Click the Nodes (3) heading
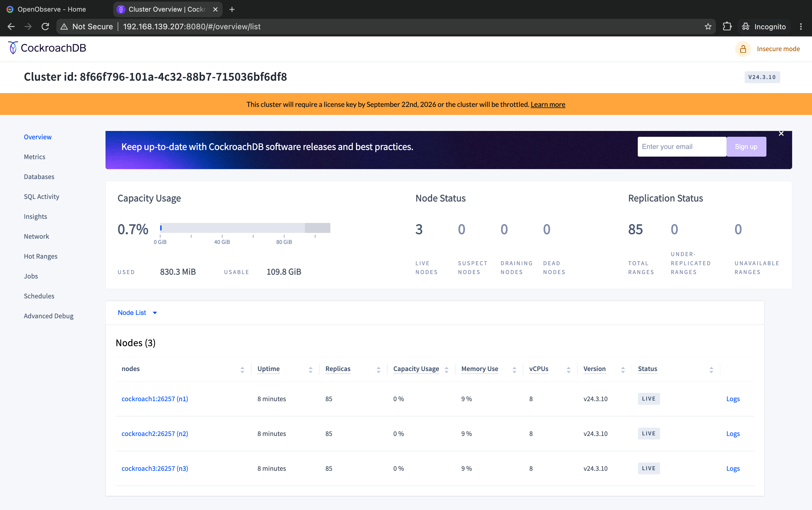Viewport: 812px width, 510px height. [x=136, y=343]
